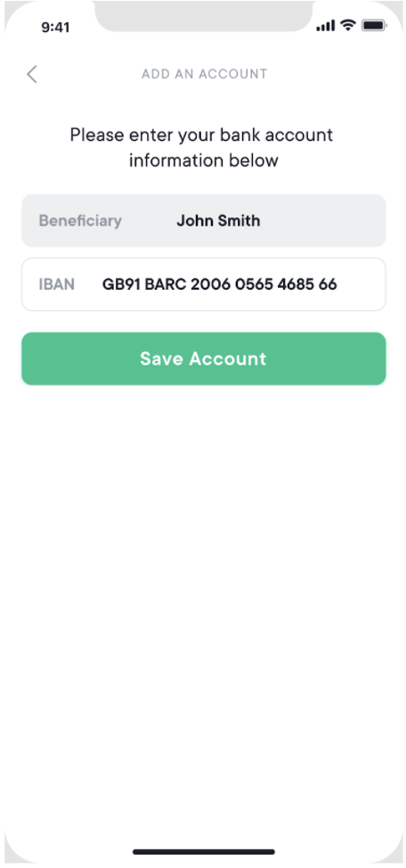Tap the battery indicator icon

375,26
